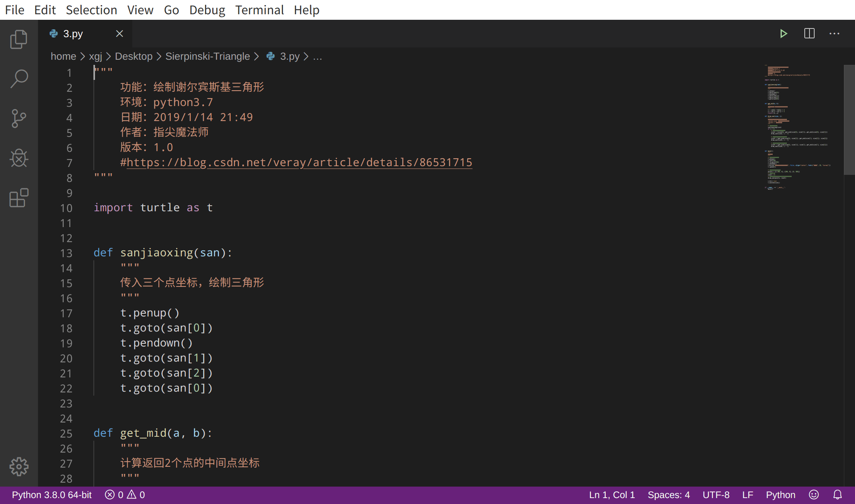Click the Run Python File play button

coord(784,34)
